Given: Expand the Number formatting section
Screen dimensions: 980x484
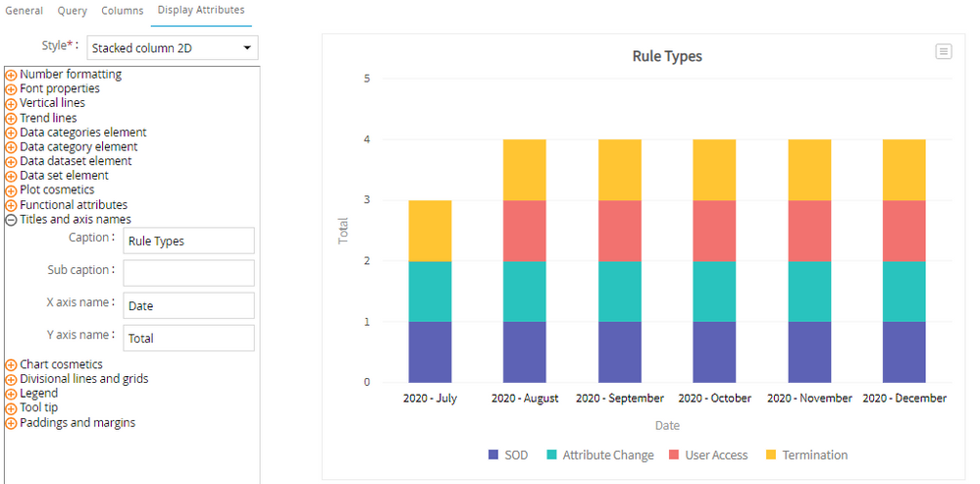Looking at the screenshot, I should [12, 75].
